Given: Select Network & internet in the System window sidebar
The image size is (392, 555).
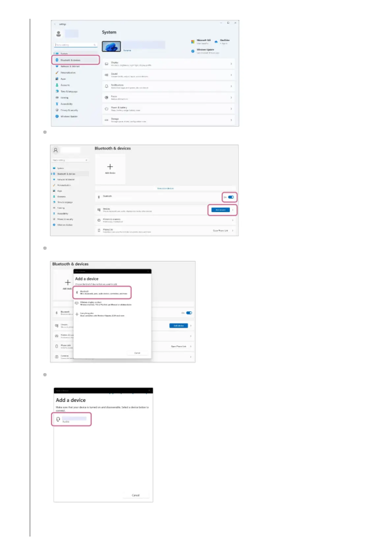Looking at the screenshot, I should 70,66.
